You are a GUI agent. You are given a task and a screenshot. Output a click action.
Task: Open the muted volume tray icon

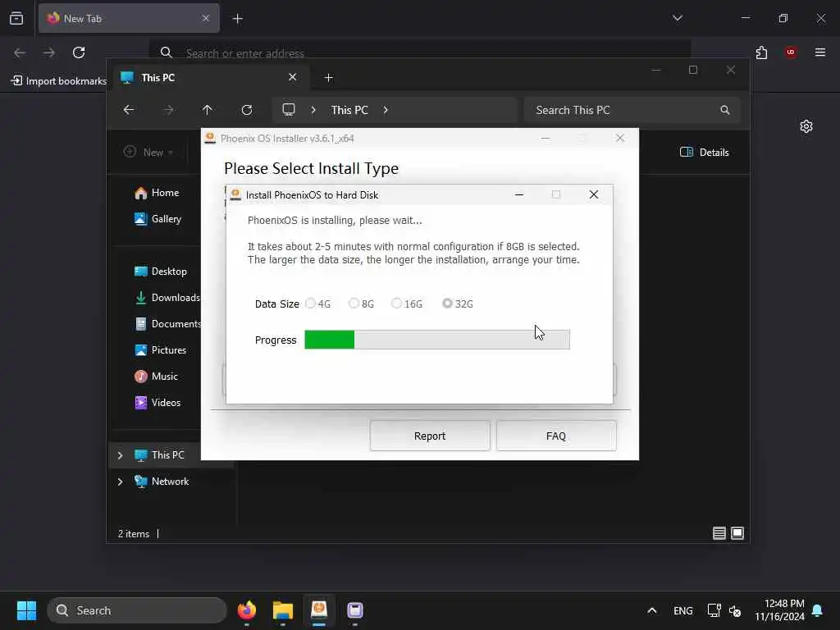(735, 610)
